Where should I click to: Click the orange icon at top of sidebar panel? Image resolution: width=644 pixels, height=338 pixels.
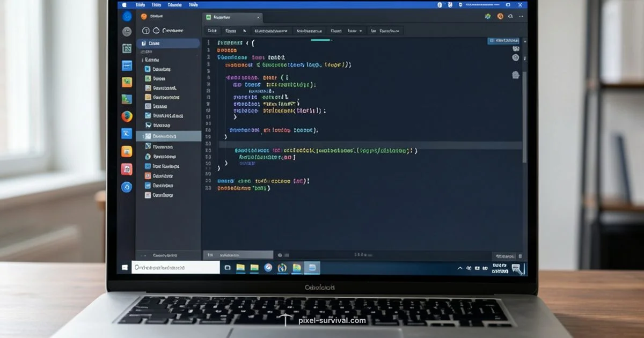pos(143,17)
